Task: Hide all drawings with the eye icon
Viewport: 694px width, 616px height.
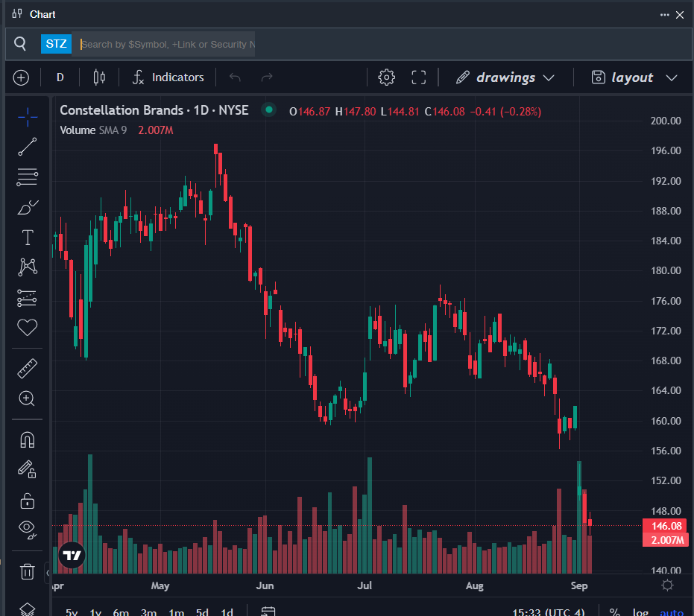Action: (28, 529)
